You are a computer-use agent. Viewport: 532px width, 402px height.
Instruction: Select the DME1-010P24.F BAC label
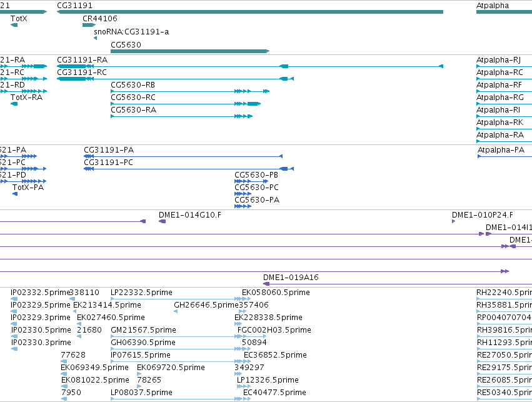pos(483,215)
